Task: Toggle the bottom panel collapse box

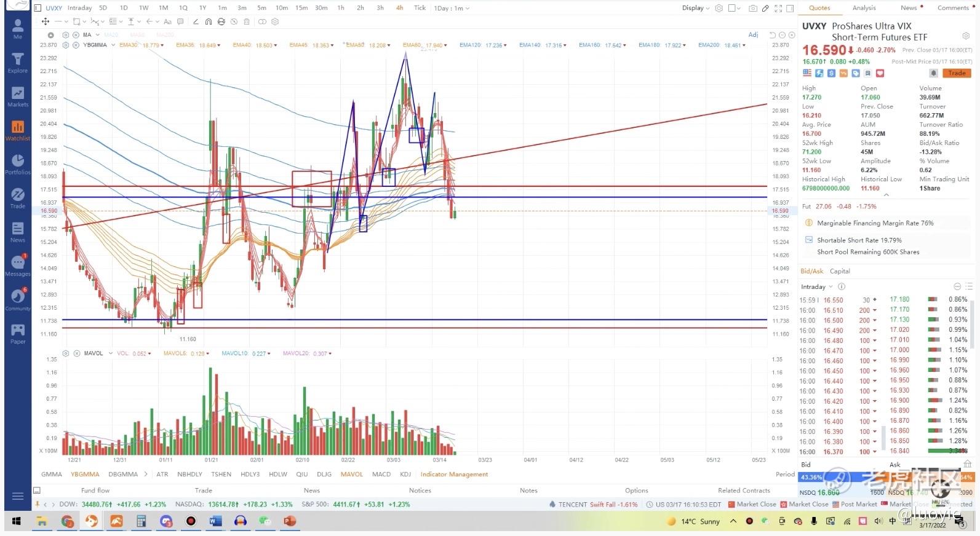Action: click(x=37, y=491)
